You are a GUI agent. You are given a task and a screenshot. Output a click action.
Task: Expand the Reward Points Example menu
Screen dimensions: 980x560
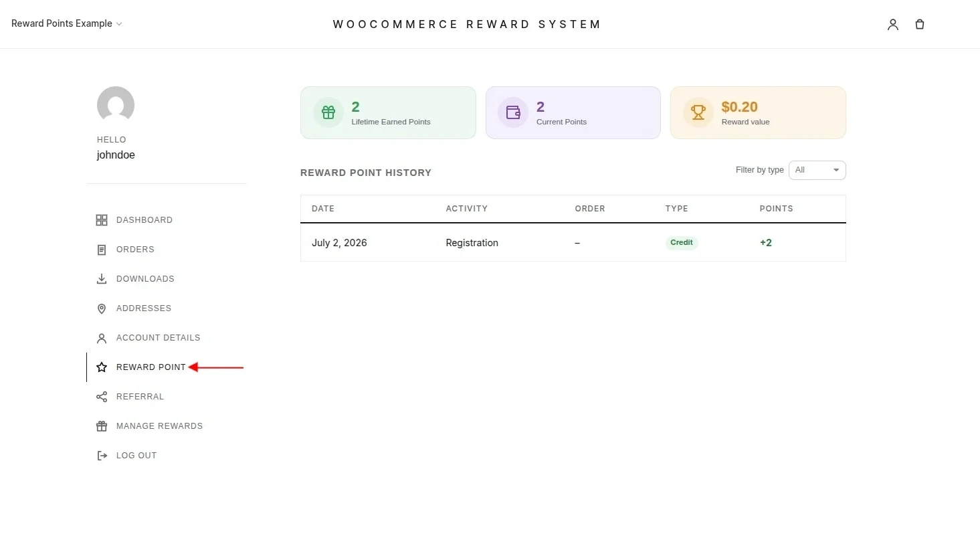[x=66, y=23]
